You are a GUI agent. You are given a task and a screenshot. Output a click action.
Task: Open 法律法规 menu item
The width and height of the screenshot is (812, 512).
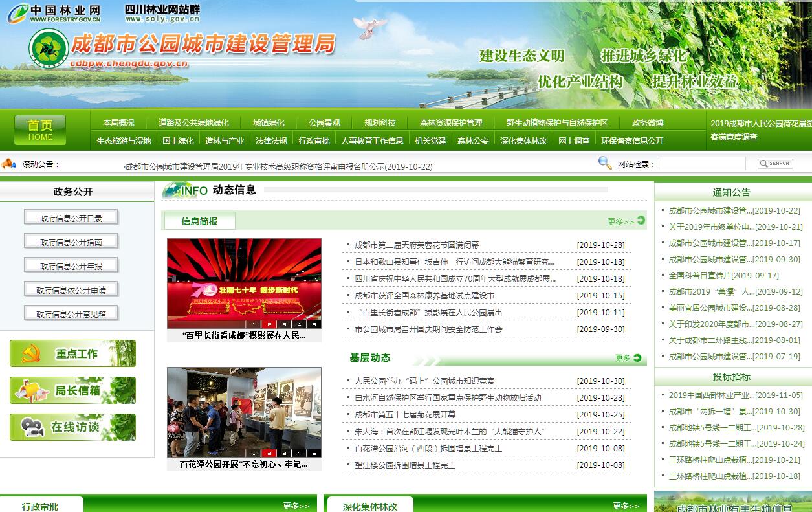coord(271,140)
